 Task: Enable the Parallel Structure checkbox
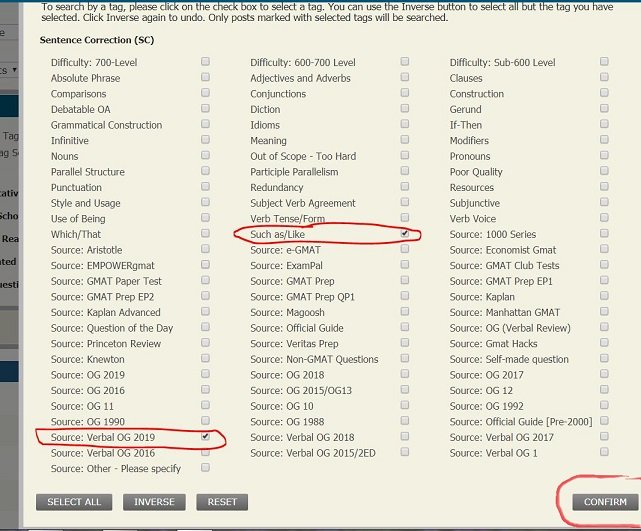(205, 171)
